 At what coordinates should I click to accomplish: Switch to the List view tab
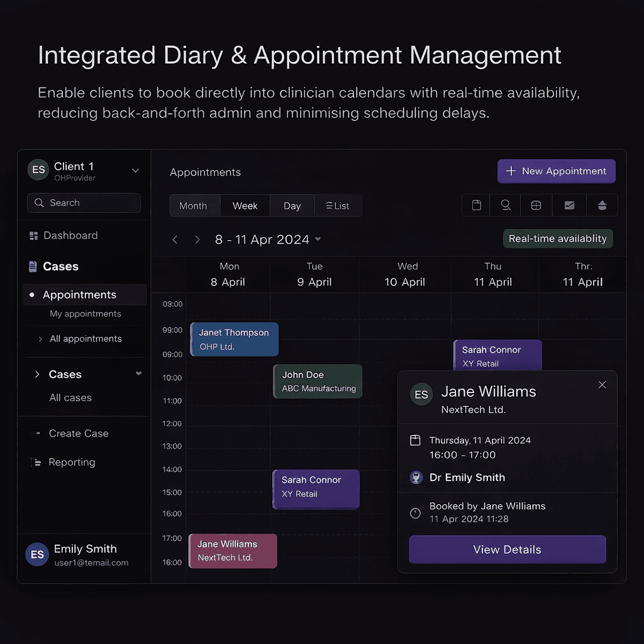[x=338, y=206]
